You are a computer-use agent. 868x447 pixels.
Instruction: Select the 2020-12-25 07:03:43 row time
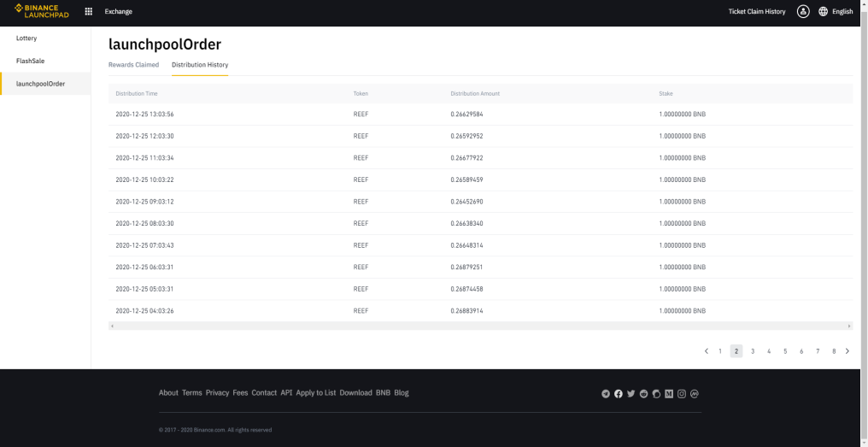coord(145,245)
